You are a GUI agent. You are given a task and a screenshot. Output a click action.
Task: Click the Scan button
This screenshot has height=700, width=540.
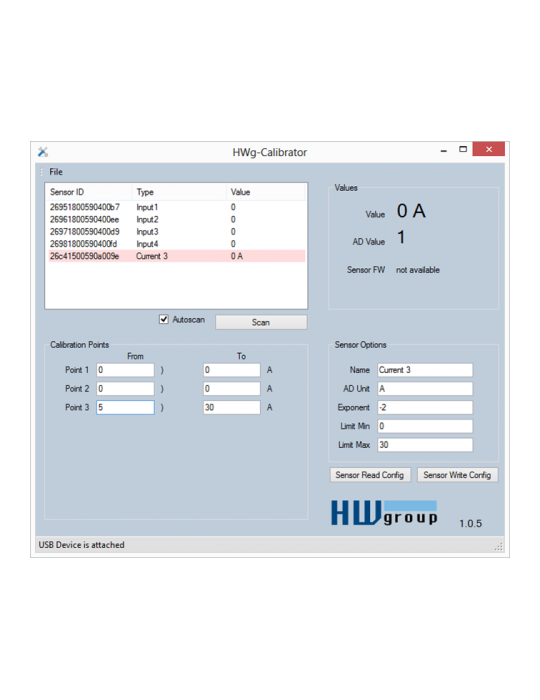point(261,322)
